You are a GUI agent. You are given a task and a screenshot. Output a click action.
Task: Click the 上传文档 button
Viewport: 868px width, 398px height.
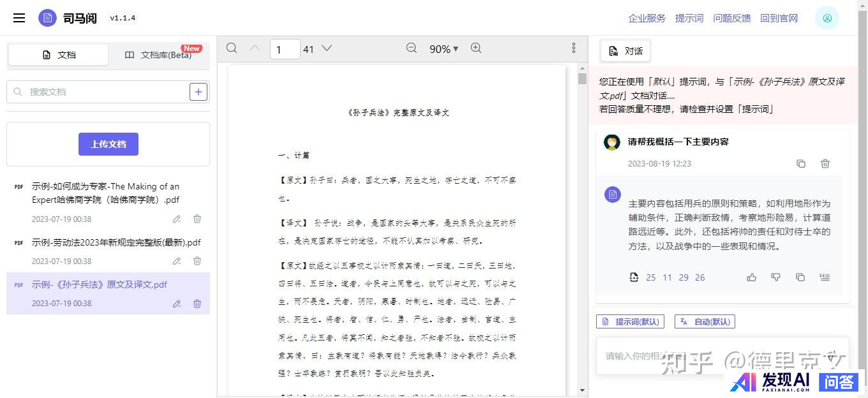tap(108, 144)
